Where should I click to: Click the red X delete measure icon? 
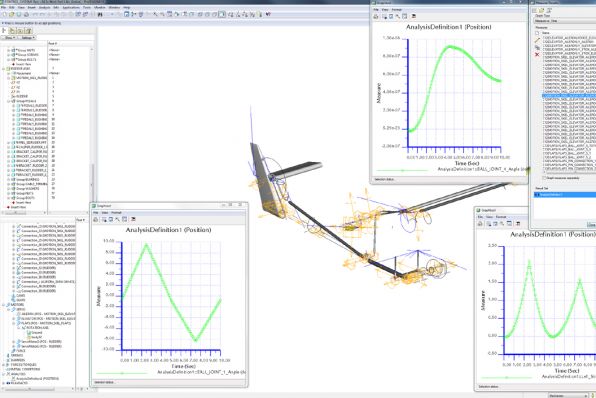(537, 55)
